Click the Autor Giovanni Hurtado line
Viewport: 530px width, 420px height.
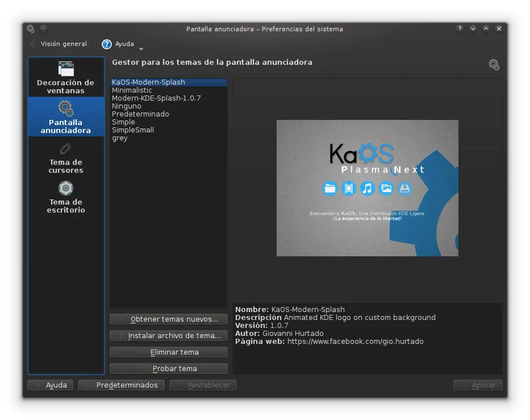click(x=279, y=334)
